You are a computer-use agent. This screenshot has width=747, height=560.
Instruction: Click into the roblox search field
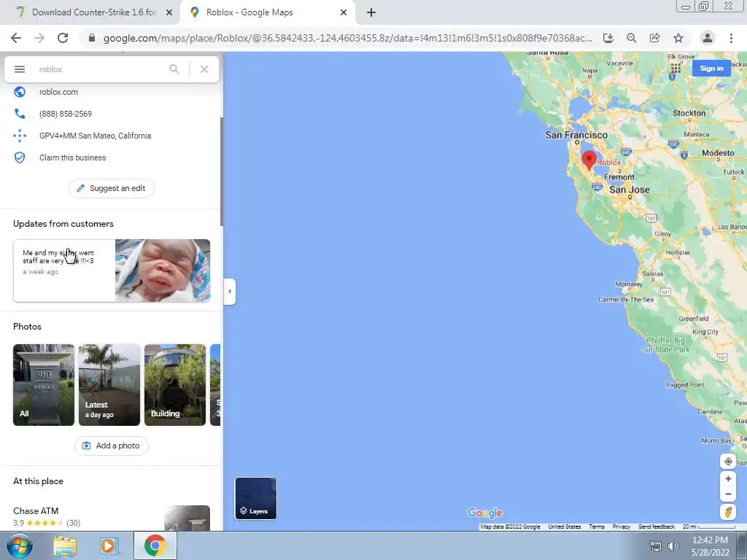[100, 69]
